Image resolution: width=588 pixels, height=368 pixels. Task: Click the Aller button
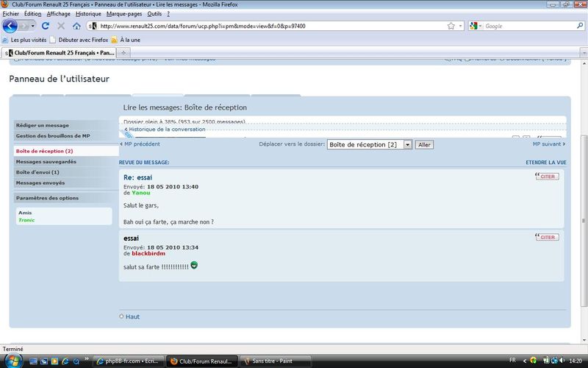(424, 145)
